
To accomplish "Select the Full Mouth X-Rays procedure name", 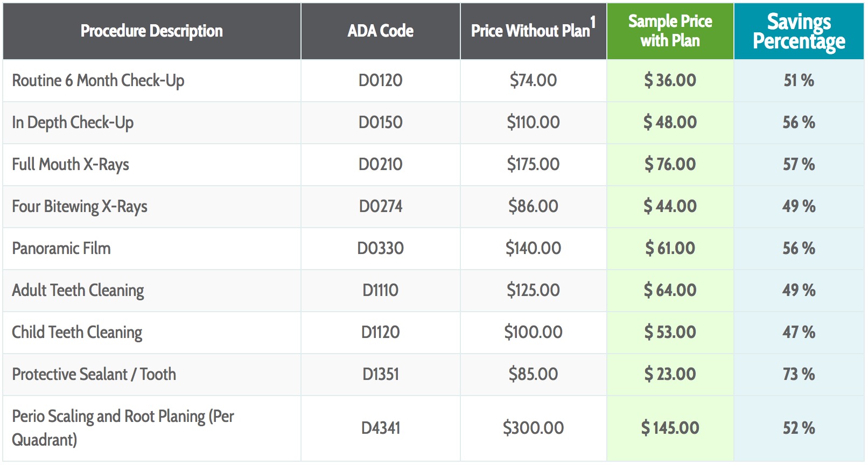I will pyautogui.click(x=71, y=165).
